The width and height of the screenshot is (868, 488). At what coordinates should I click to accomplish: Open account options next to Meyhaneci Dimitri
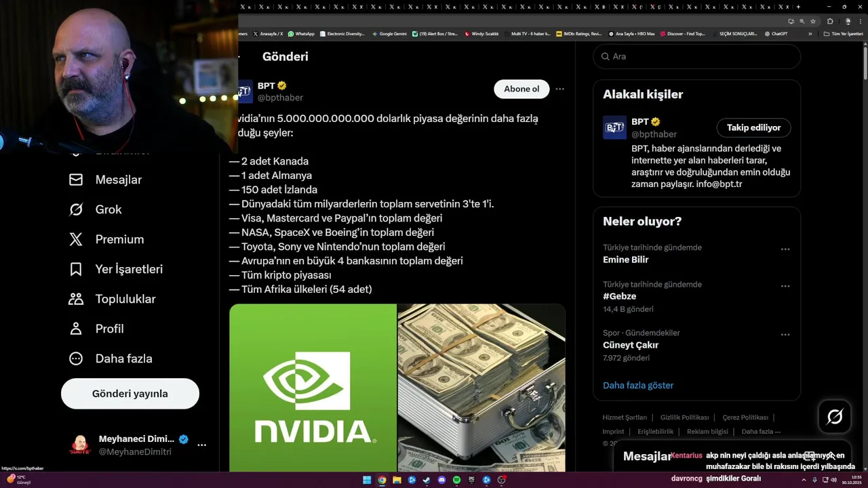pos(201,445)
